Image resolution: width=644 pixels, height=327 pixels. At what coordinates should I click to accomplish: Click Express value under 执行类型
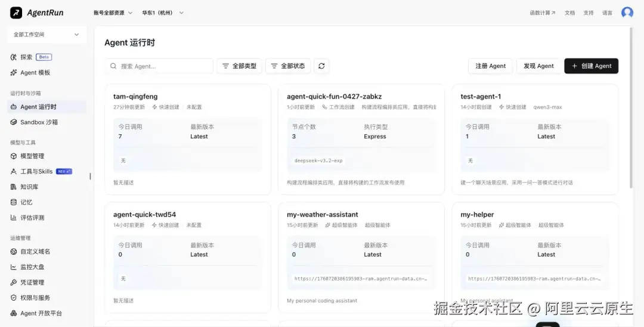375,137
